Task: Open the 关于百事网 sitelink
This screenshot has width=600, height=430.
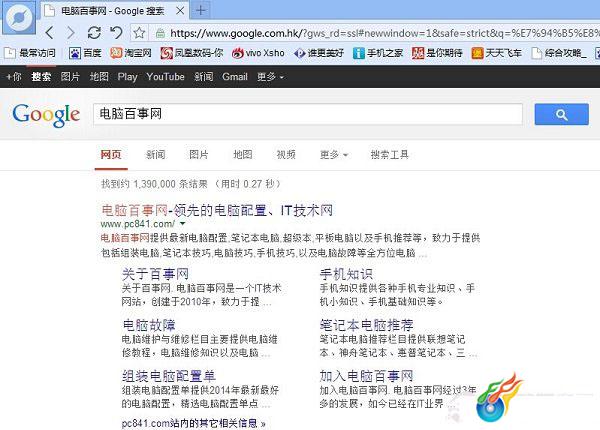Action: 155,274
